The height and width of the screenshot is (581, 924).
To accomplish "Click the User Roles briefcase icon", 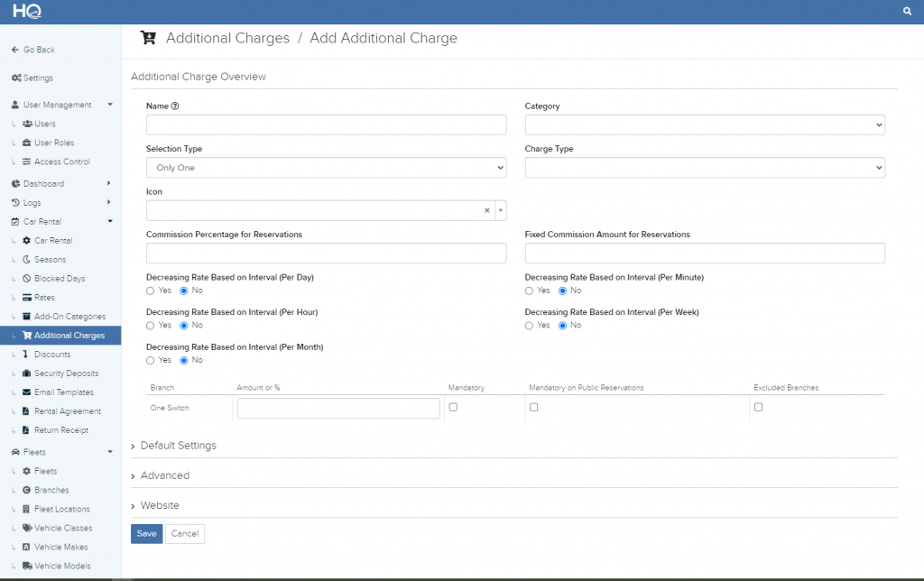I will coord(26,143).
